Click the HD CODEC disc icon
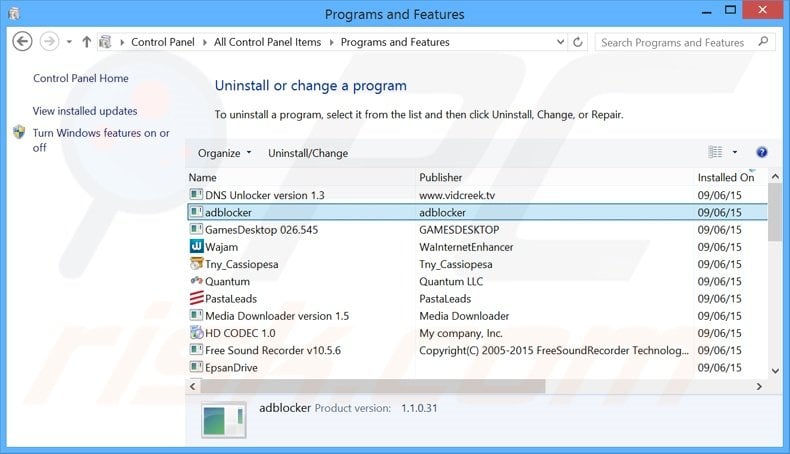790x454 pixels. coord(196,332)
